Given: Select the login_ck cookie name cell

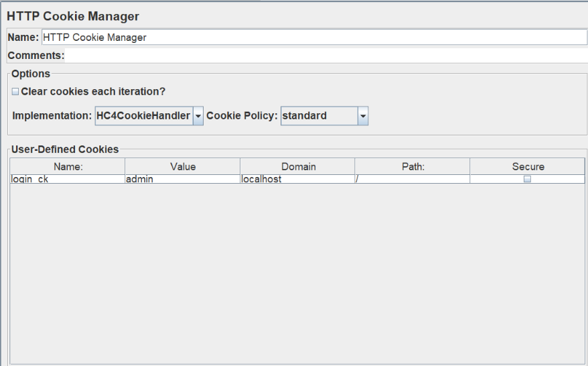Looking at the screenshot, I should coord(68,180).
